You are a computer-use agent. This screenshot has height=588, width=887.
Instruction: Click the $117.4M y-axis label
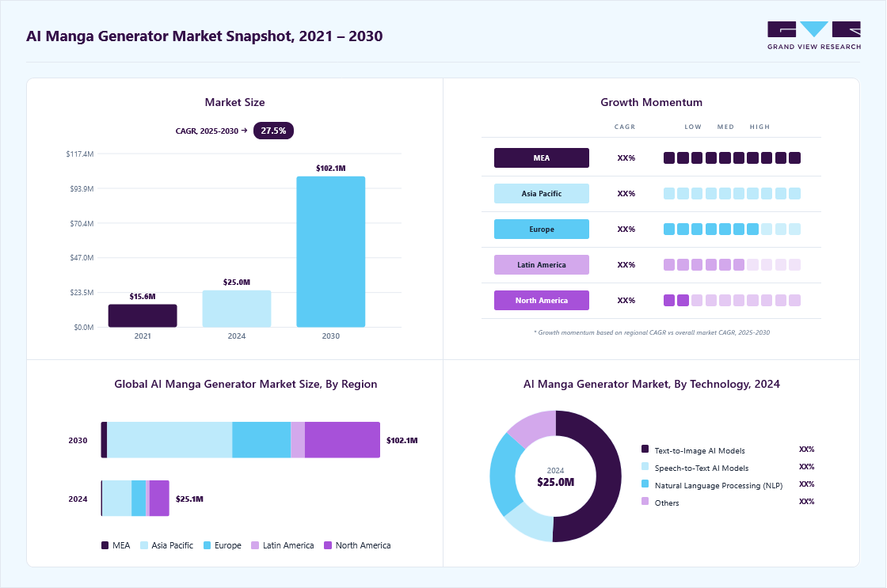(x=80, y=154)
